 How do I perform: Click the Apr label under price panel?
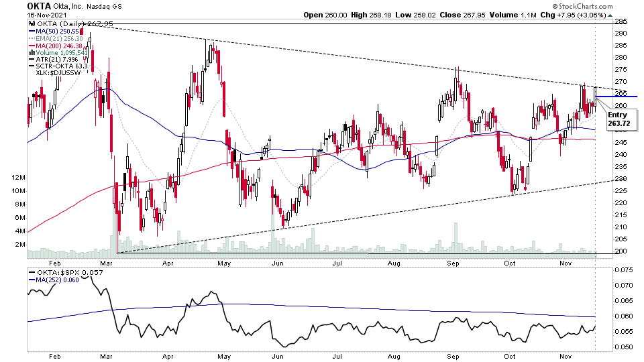click(x=168, y=263)
